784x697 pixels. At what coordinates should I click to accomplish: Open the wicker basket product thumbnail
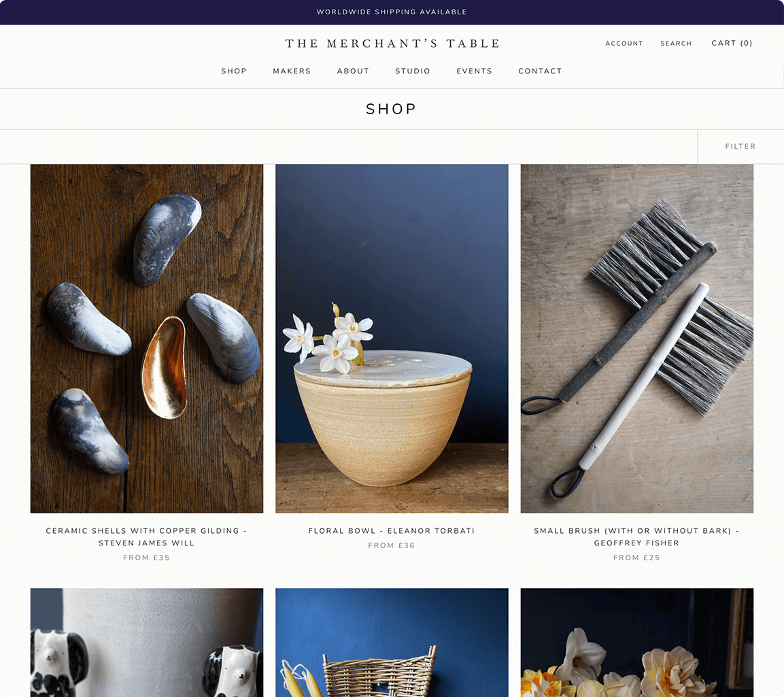point(392,643)
